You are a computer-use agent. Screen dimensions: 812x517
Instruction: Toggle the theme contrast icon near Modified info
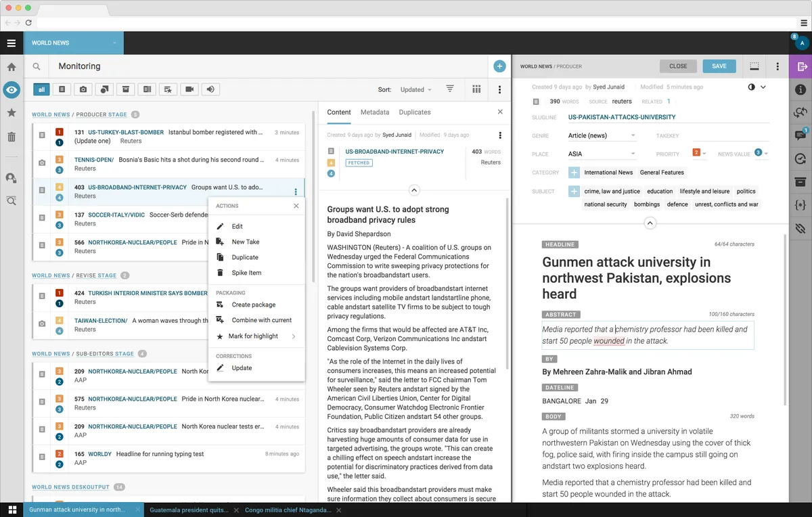753,87
